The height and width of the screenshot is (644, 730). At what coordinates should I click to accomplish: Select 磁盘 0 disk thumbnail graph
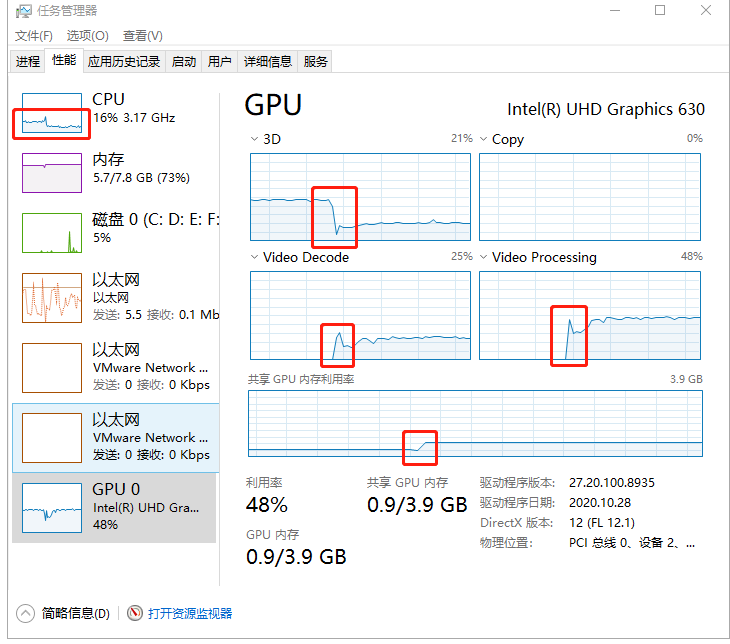[x=51, y=233]
